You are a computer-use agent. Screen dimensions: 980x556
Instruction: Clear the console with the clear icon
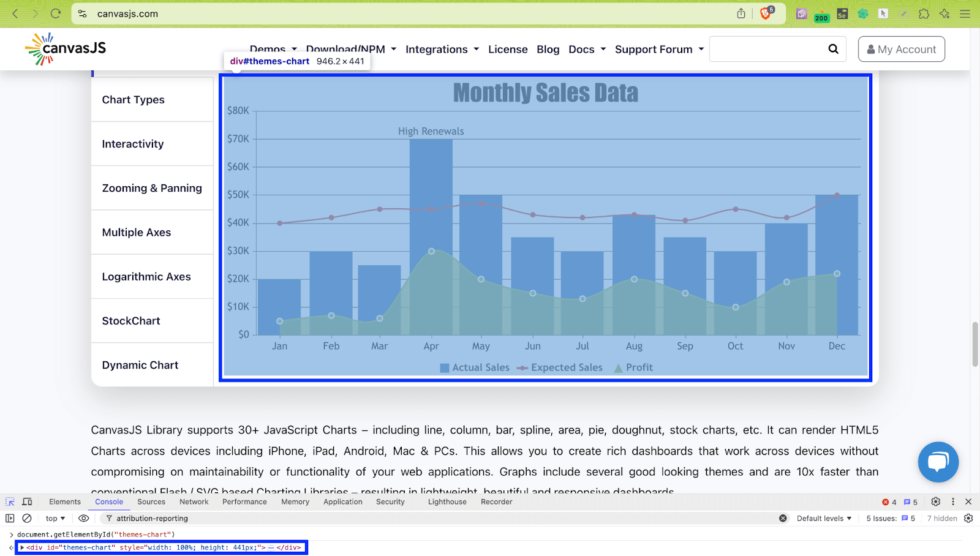pyautogui.click(x=27, y=518)
